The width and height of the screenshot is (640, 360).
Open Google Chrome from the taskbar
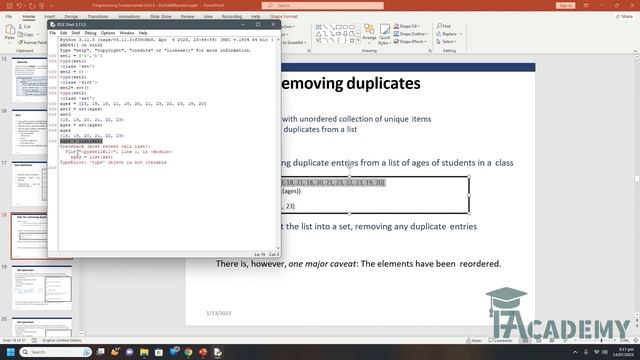(x=188, y=352)
